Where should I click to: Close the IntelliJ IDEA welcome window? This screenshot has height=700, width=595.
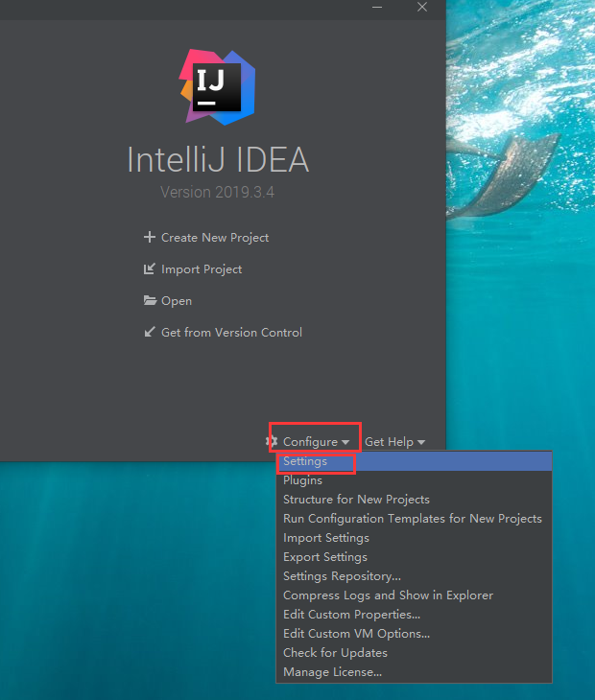[422, 7]
